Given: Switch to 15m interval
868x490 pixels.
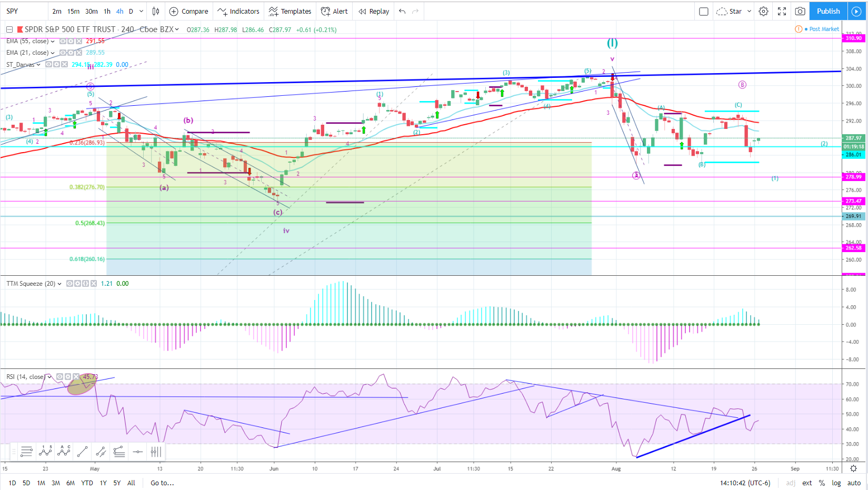Looking at the screenshot, I should click(74, 11).
